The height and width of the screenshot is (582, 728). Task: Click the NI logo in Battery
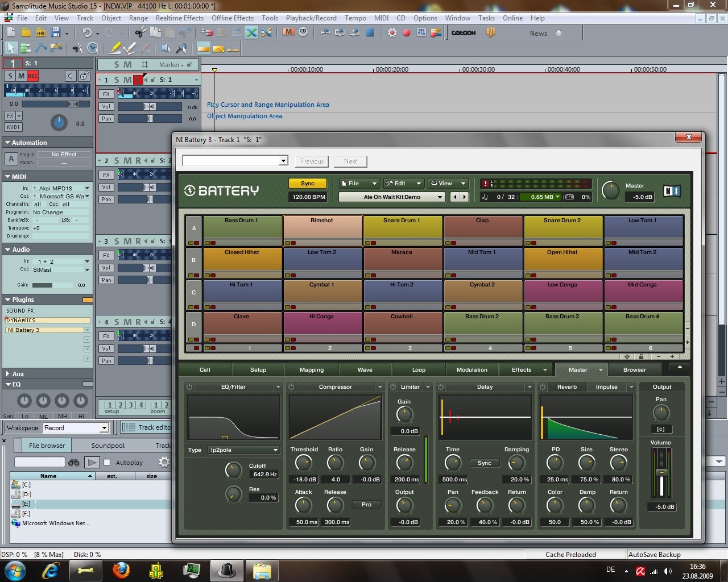click(672, 191)
